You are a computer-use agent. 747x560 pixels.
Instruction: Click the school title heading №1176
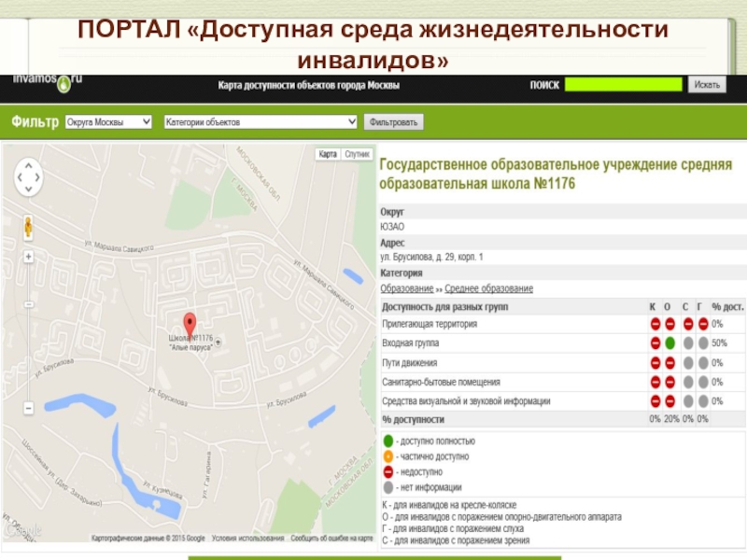(x=556, y=175)
